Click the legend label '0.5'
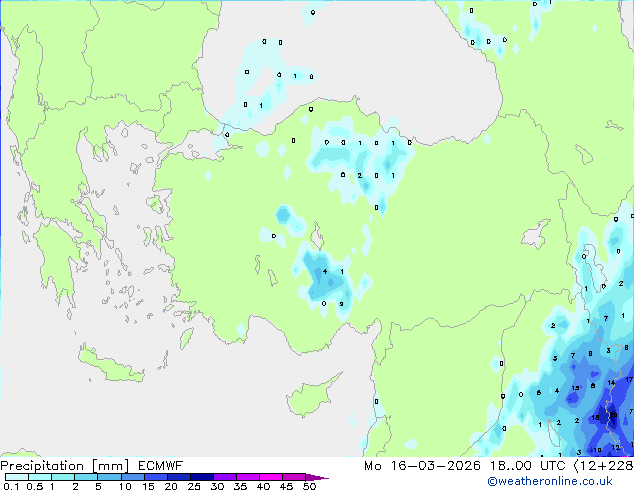Image resolution: width=634 pixels, height=490 pixels. 34,486
